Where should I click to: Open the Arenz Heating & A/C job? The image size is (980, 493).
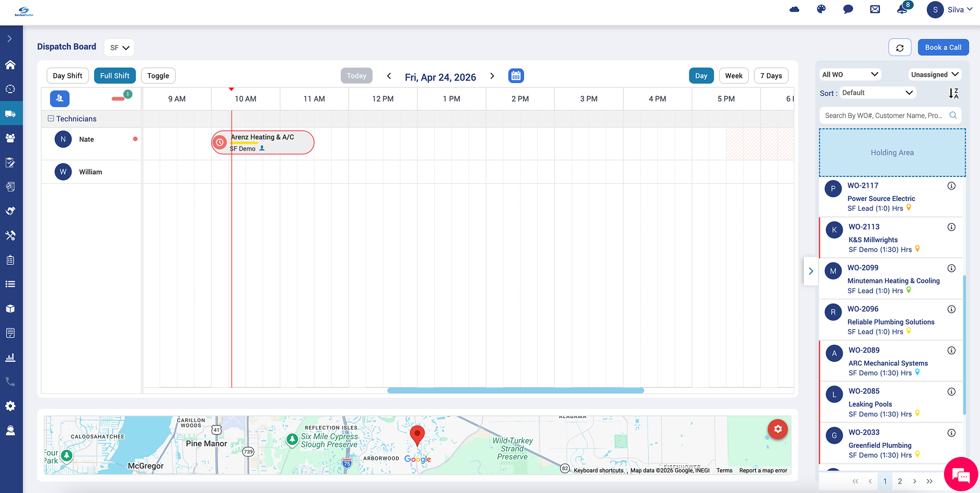(x=263, y=143)
